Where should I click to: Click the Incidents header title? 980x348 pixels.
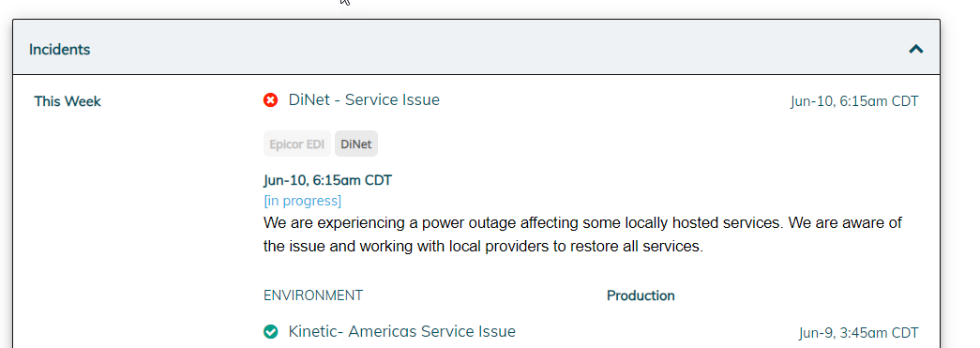tap(59, 50)
